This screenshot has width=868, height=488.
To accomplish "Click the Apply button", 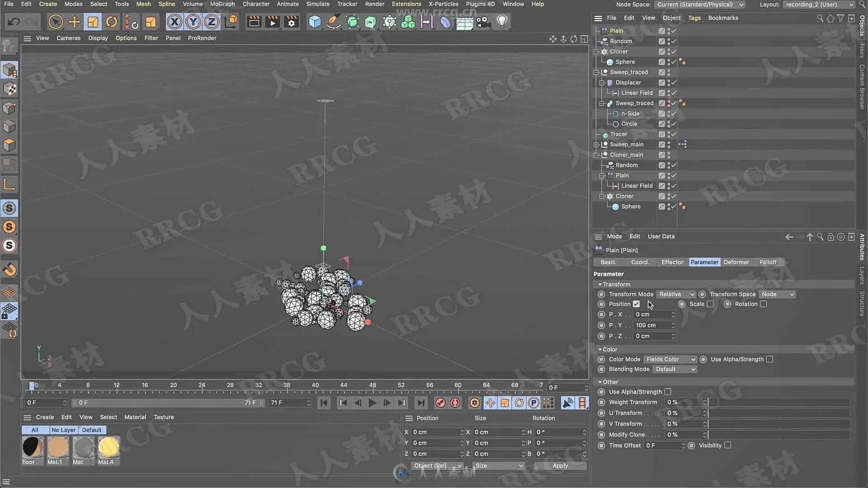I will (560, 466).
